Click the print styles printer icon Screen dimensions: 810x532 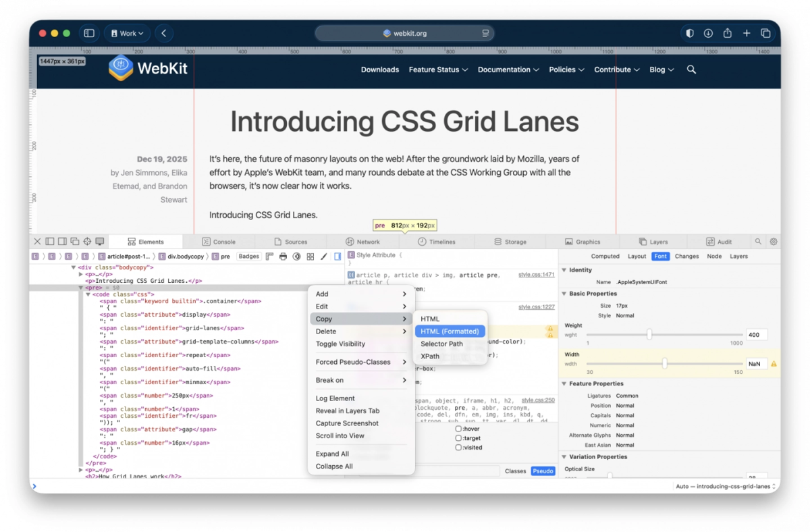coord(283,257)
